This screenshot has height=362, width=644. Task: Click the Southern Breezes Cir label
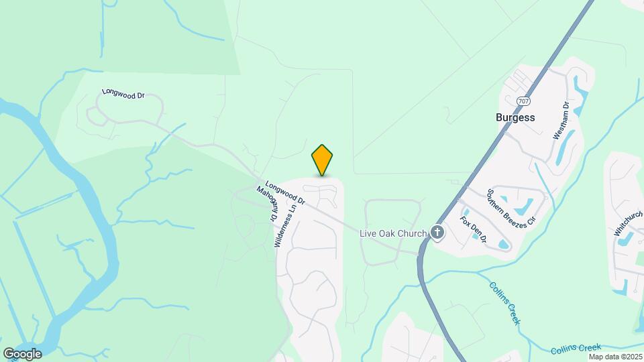(511, 208)
